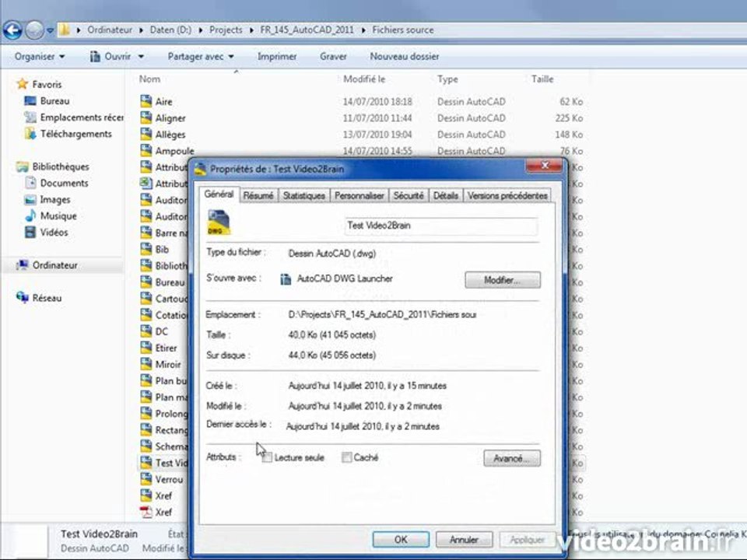Switch to the Versions précédentes tab

(x=507, y=196)
